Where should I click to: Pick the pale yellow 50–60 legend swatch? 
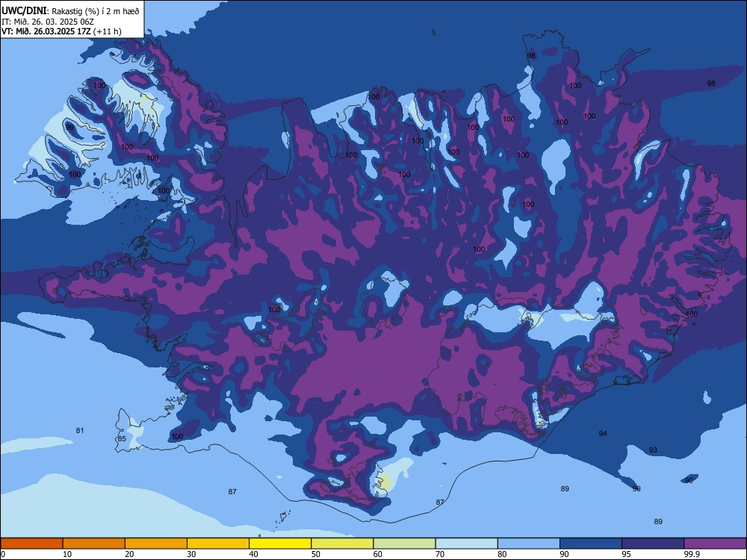click(343, 544)
